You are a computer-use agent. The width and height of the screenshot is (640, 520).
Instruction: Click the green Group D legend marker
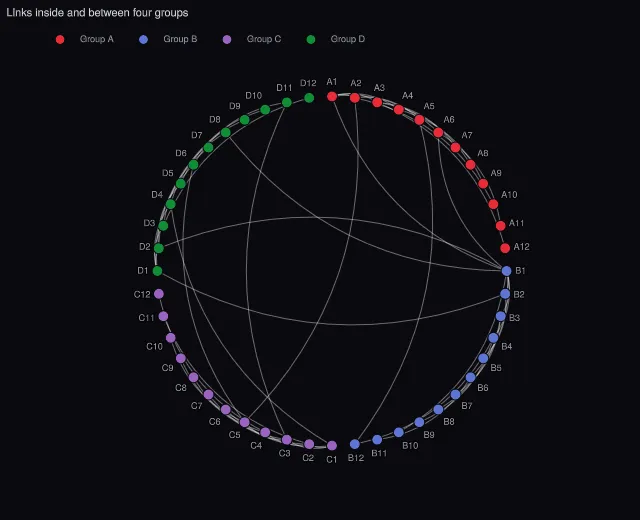tap(311, 40)
